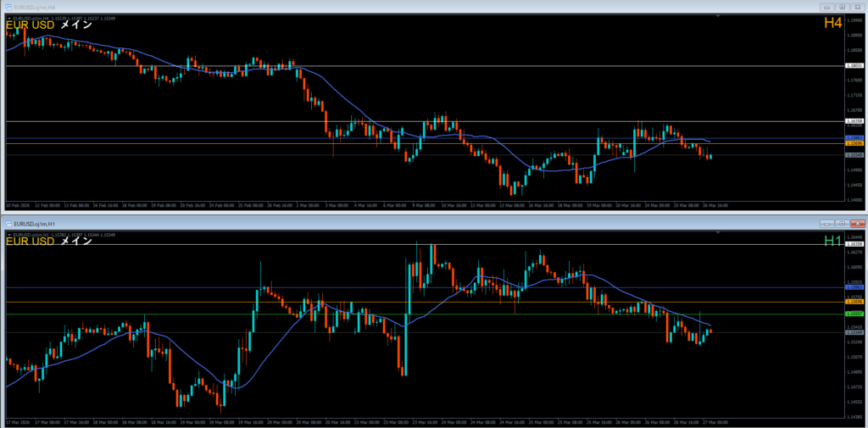Expand the one-click trading arrow on H4 chart
Viewport: 868px width, 428px height.
pos(8,17)
